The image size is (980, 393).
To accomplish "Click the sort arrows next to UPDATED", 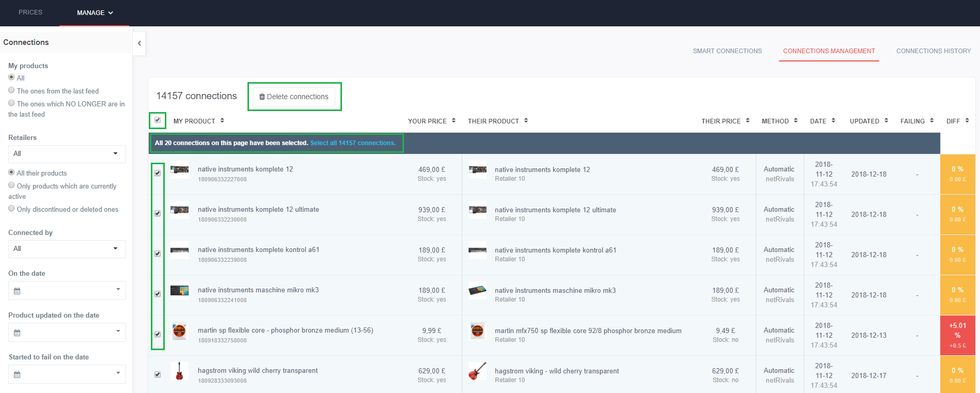I will [x=886, y=120].
